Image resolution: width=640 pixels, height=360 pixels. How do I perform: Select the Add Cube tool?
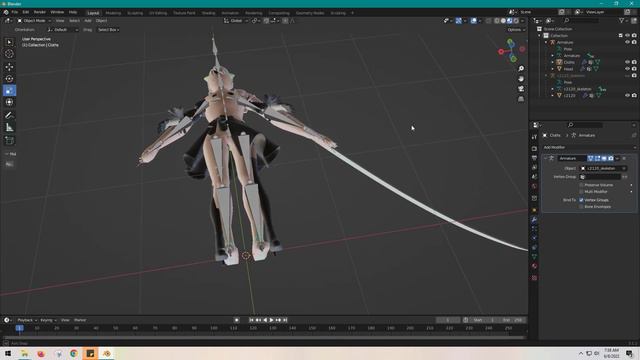click(9, 141)
